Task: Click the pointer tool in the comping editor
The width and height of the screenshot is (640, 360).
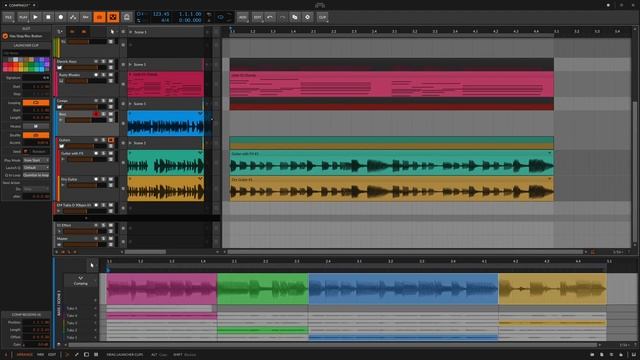Action: click(92, 265)
